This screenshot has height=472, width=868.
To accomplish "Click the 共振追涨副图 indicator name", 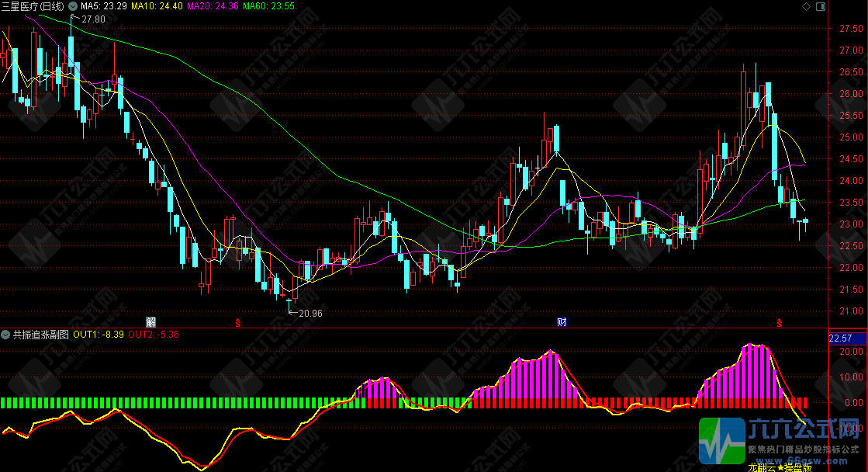I will (41, 335).
